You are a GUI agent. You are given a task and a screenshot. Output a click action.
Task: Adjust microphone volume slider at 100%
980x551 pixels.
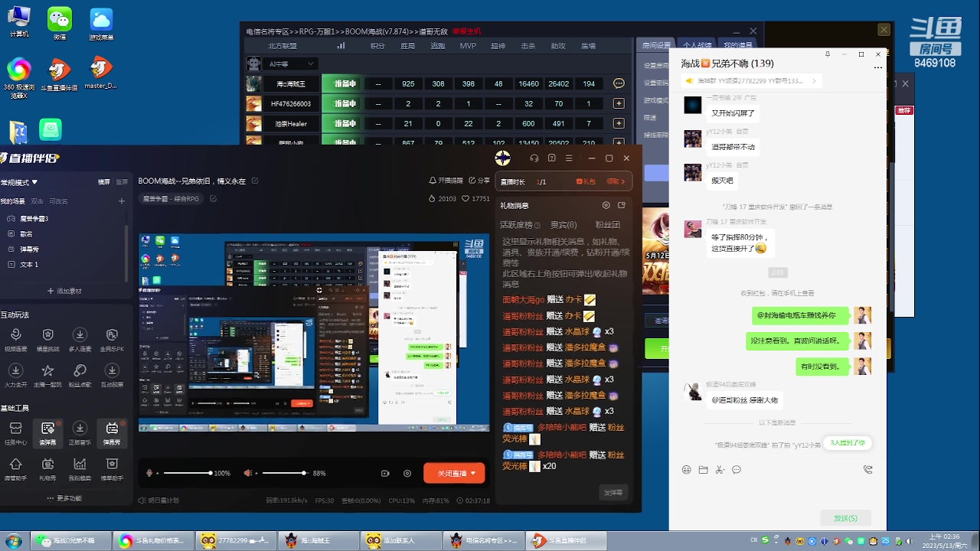[x=188, y=473]
